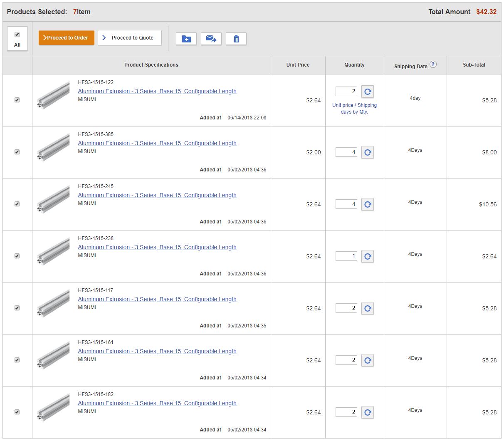Click the email forward icon
This screenshot has height=441, width=504.
[211, 39]
